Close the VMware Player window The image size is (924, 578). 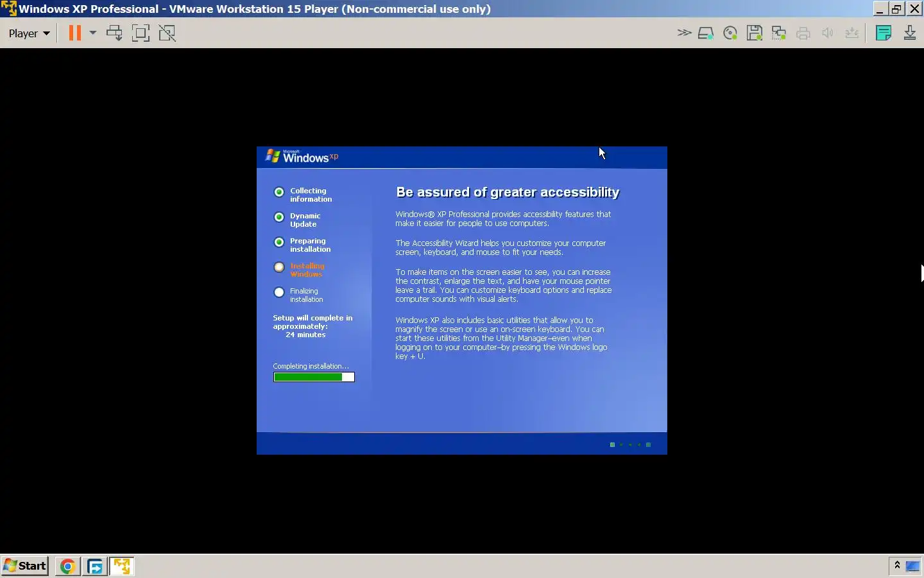914,9
